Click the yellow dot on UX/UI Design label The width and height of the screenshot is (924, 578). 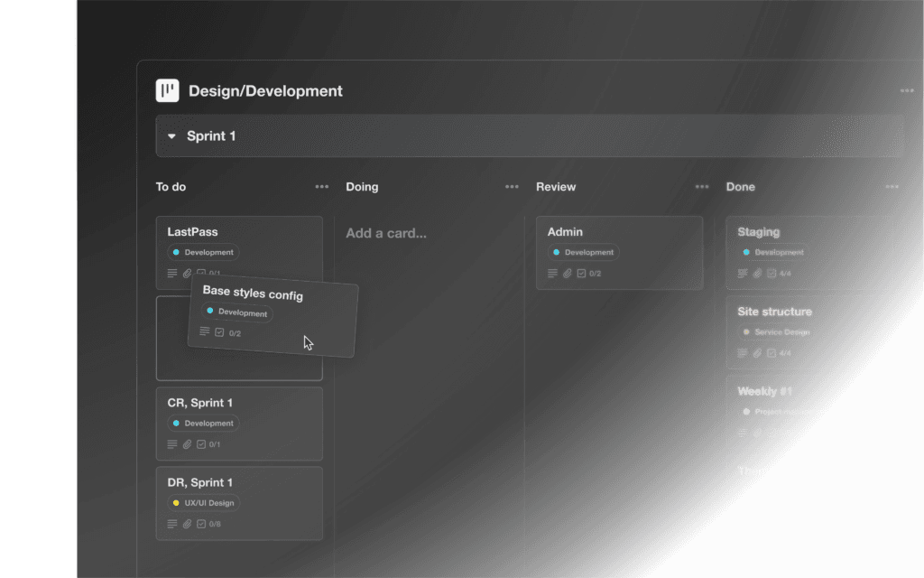coord(176,503)
